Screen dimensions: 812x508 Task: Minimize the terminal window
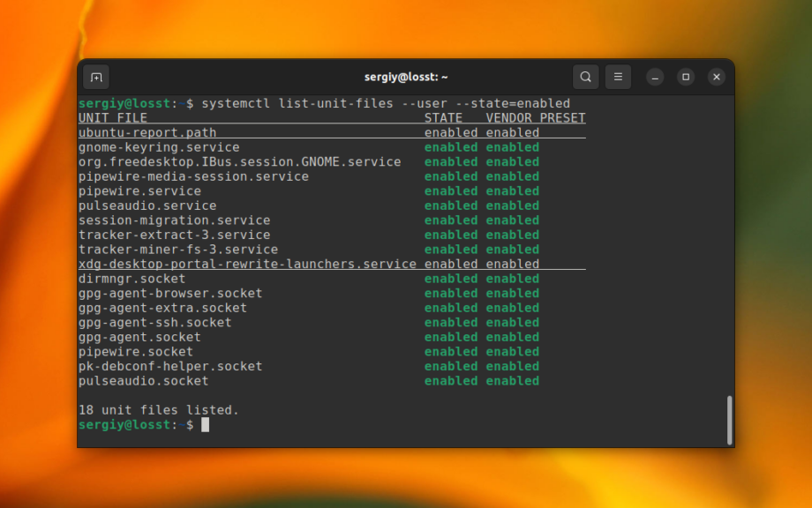point(655,77)
